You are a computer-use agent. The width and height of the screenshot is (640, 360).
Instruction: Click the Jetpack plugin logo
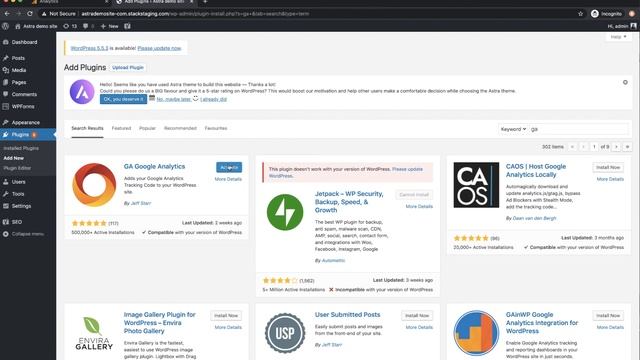pyautogui.click(x=285, y=212)
